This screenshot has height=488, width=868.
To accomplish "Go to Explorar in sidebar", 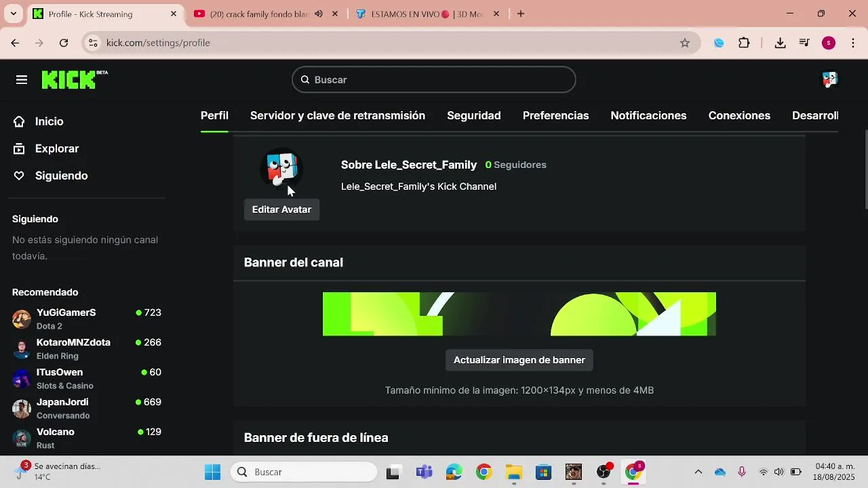I will pos(57,148).
